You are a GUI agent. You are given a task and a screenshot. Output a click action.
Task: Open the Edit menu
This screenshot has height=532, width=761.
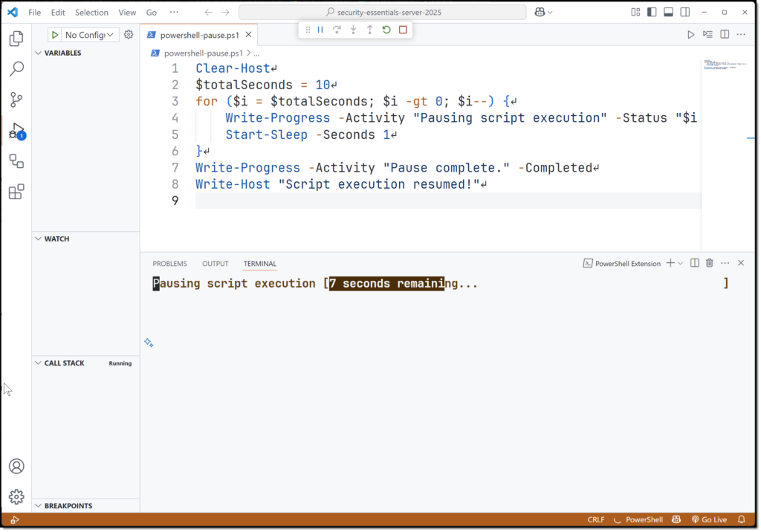point(58,12)
